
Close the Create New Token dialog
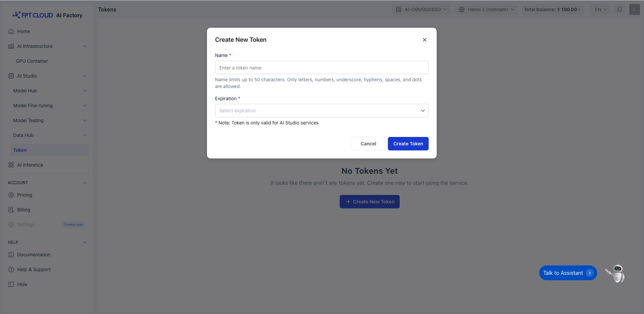(424, 40)
